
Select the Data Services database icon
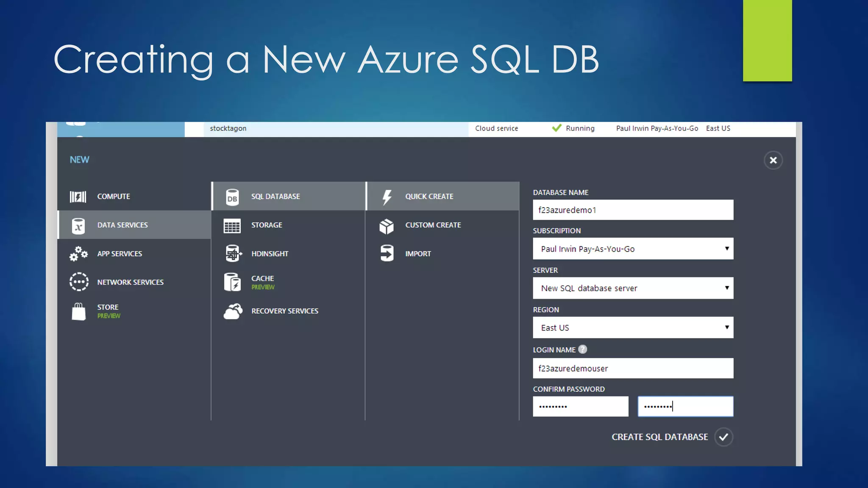click(78, 226)
